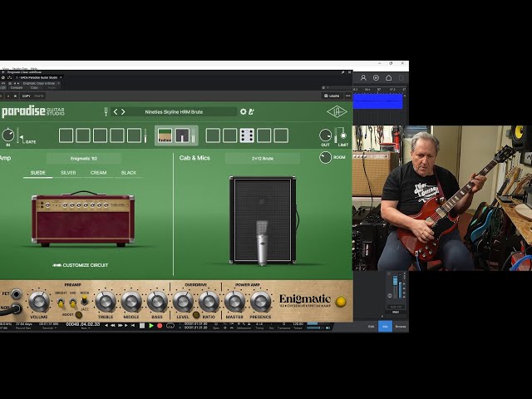The width and height of the screenshot is (532, 399).
Task: Click the home icon in Studio One toolbar
Action: tap(388, 78)
